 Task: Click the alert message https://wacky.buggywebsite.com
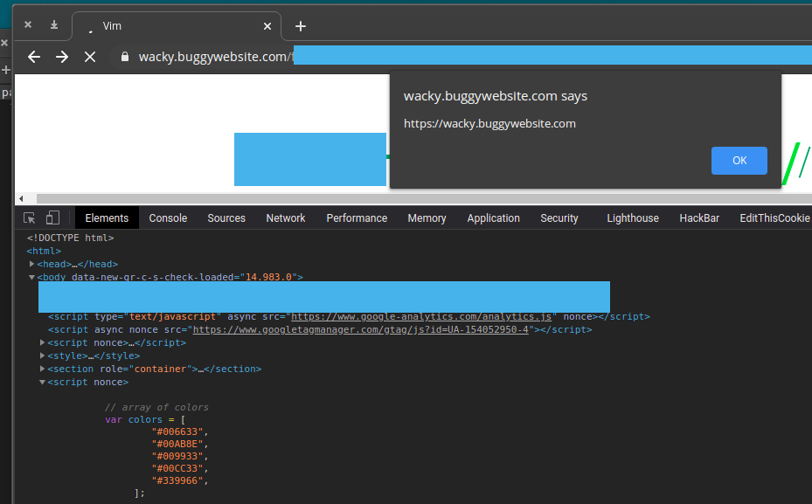pyautogui.click(x=489, y=124)
